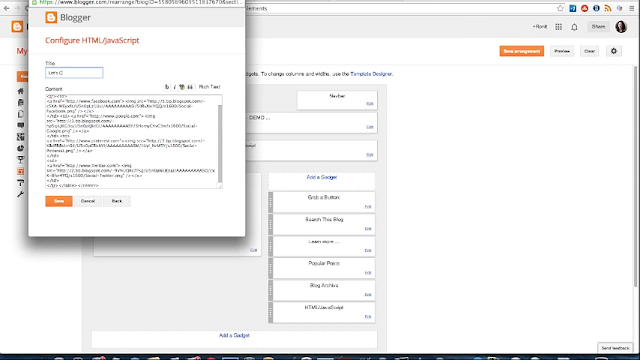
Task: Click the Back button in the dialog
Action: (x=117, y=201)
